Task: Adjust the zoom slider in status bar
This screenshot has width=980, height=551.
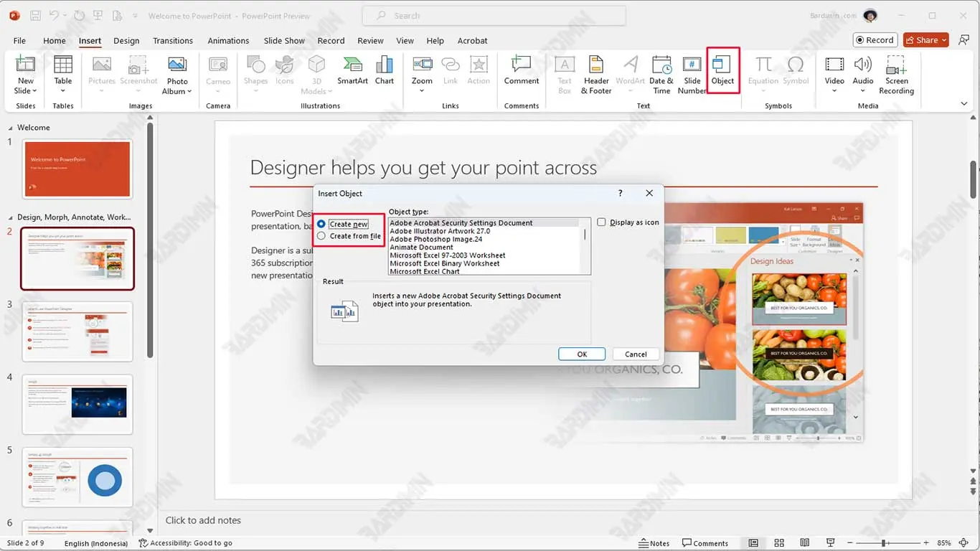Action: tap(884, 543)
